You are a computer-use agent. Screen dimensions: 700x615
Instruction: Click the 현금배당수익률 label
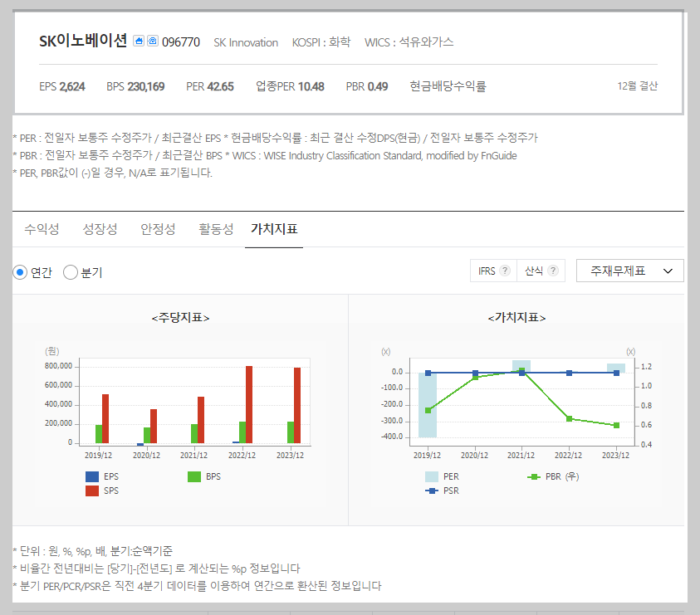(x=448, y=86)
